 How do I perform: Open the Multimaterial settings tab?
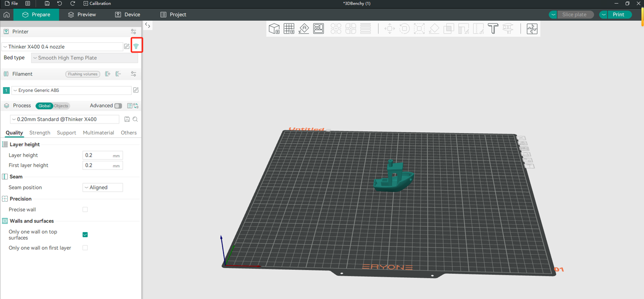click(x=98, y=133)
